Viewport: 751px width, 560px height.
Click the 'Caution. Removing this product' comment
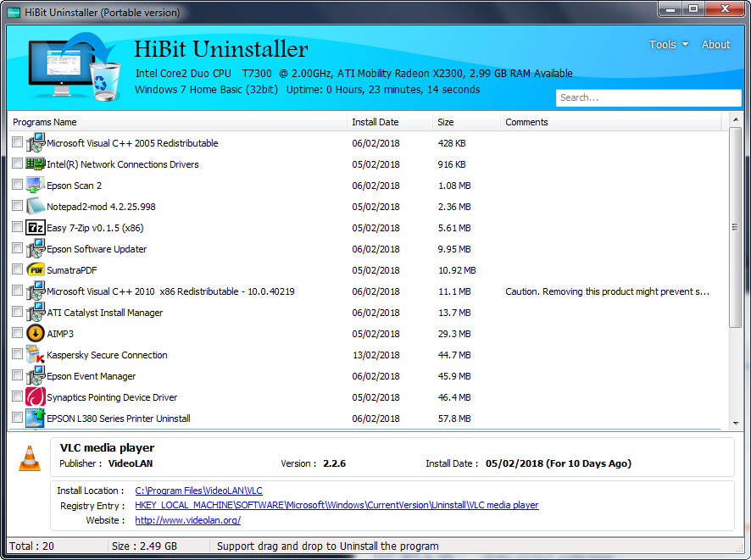pyautogui.click(x=607, y=291)
